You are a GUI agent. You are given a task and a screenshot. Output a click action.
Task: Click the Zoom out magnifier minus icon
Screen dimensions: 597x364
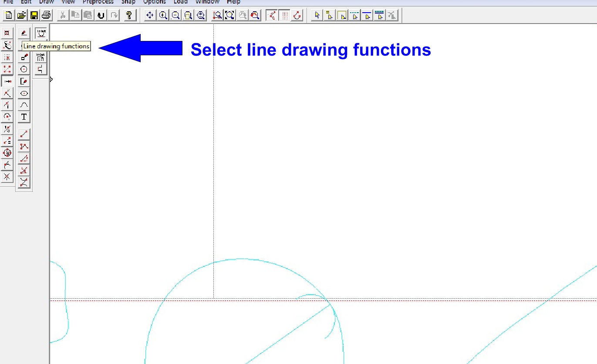pos(175,16)
